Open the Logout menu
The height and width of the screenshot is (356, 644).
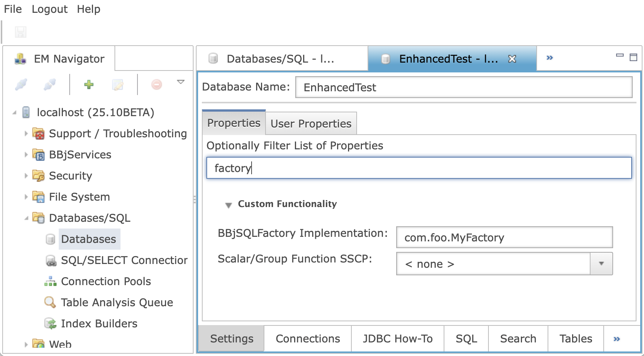(x=49, y=9)
